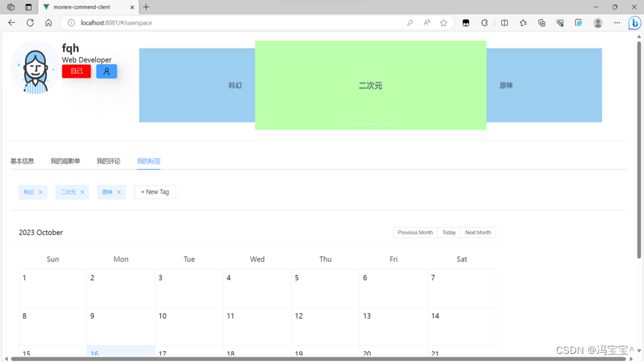This screenshot has height=362, width=644.
Task: Activate the Read Aloud icon
Action: (x=427, y=23)
